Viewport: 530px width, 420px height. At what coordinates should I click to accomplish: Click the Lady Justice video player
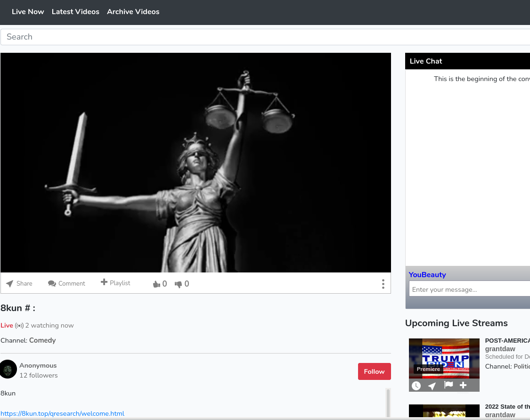(196, 163)
